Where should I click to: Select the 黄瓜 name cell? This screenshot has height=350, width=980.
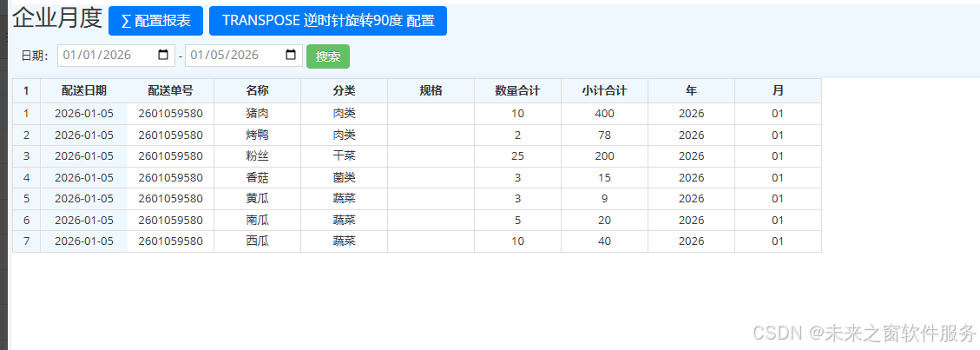coord(258,199)
